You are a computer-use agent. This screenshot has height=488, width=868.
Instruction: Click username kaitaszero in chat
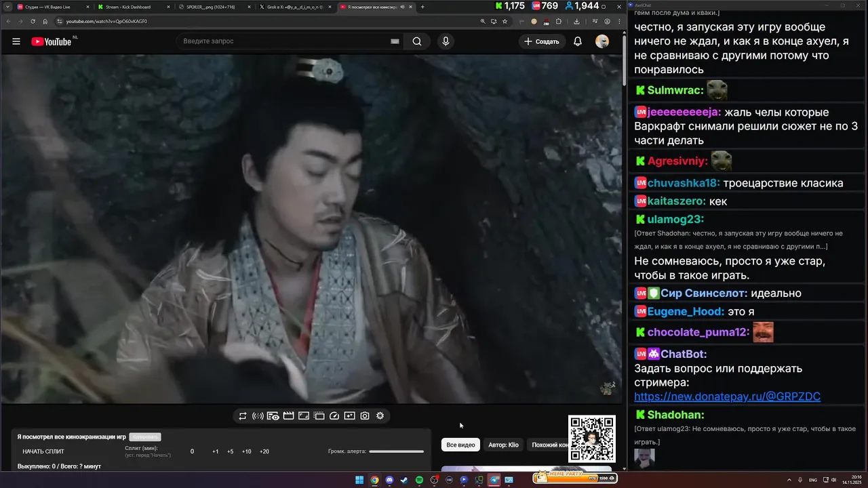tap(677, 201)
